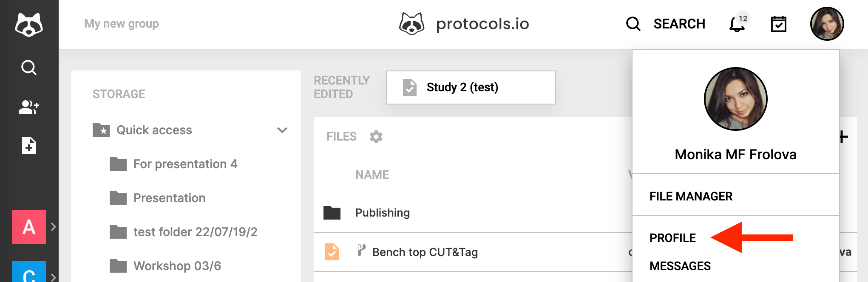Open the calendar checklist icon
The image size is (868, 282).
779,24
